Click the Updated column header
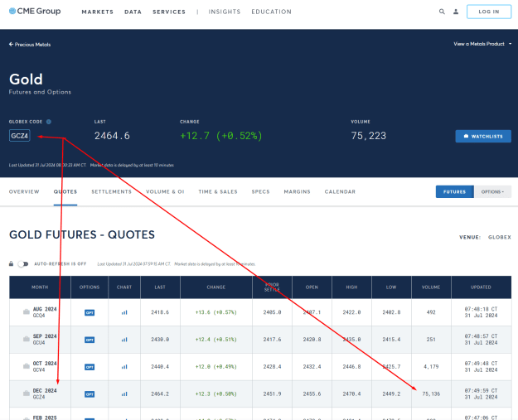This screenshot has height=420, width=518. 481,287
